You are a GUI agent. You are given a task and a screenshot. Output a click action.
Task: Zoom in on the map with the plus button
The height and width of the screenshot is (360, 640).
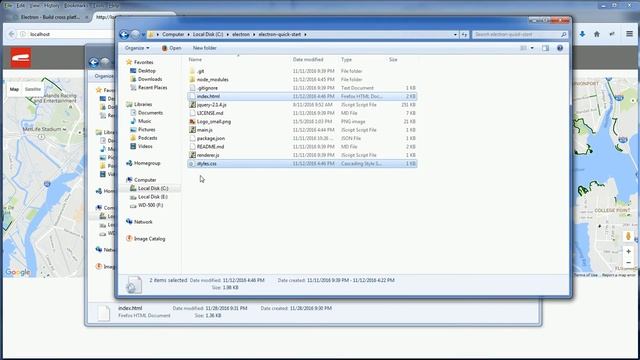tap(629, 251)
